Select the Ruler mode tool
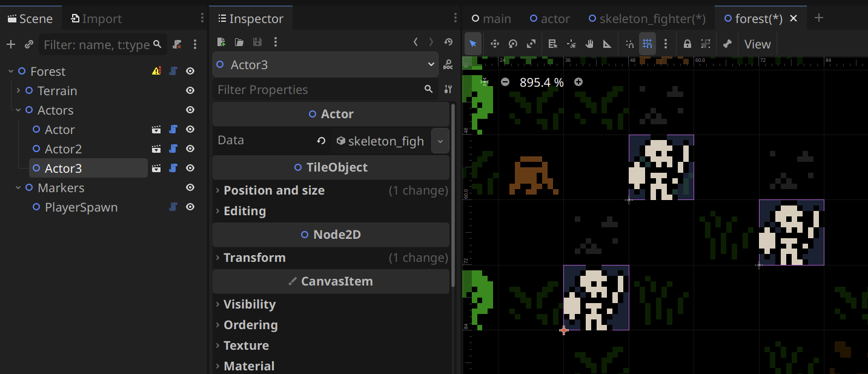The height and width of the screenshot is (374, 868). tap(607, 44)
